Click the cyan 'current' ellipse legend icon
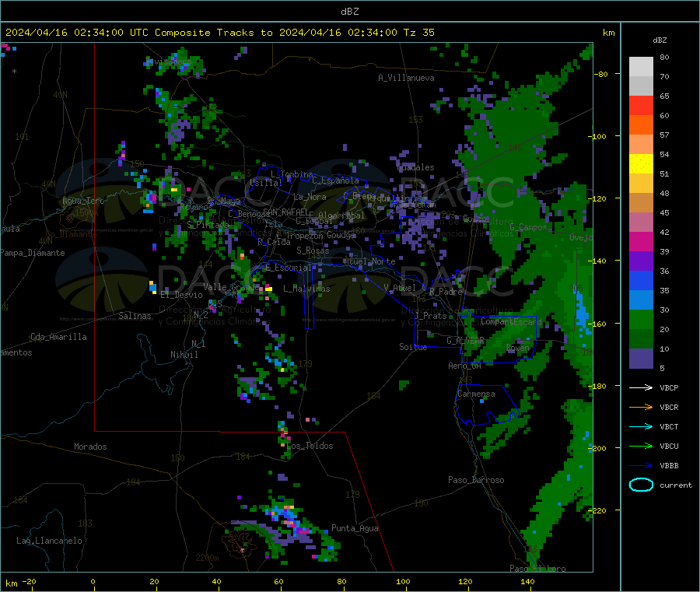Image resolution: width=700 pixels, height=592 pixels. pos(641,485)
